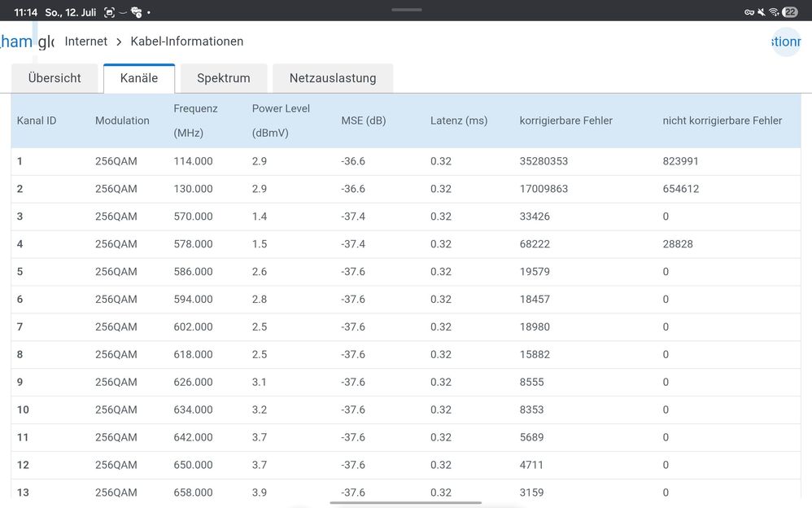Open the Internet breadcrumb link
Screen dimensions: 812x508
click(x=86, y=42)
